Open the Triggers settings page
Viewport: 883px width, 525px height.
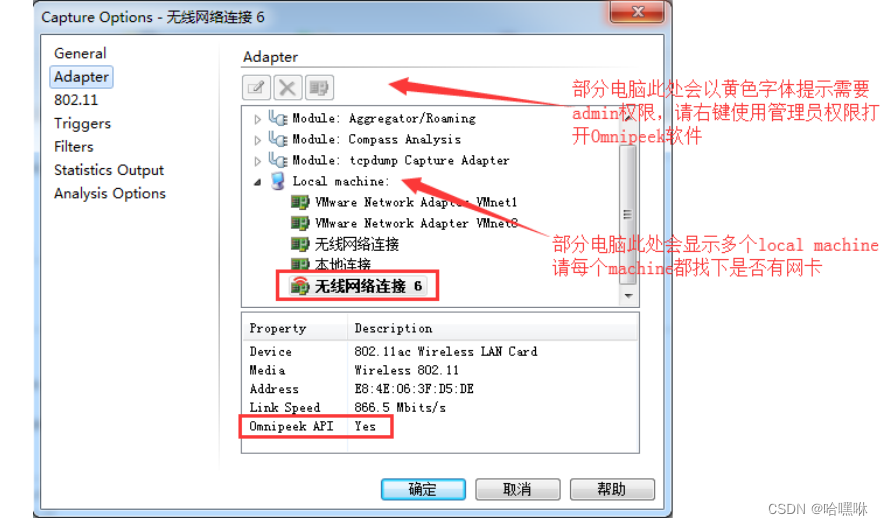[82, 123]
